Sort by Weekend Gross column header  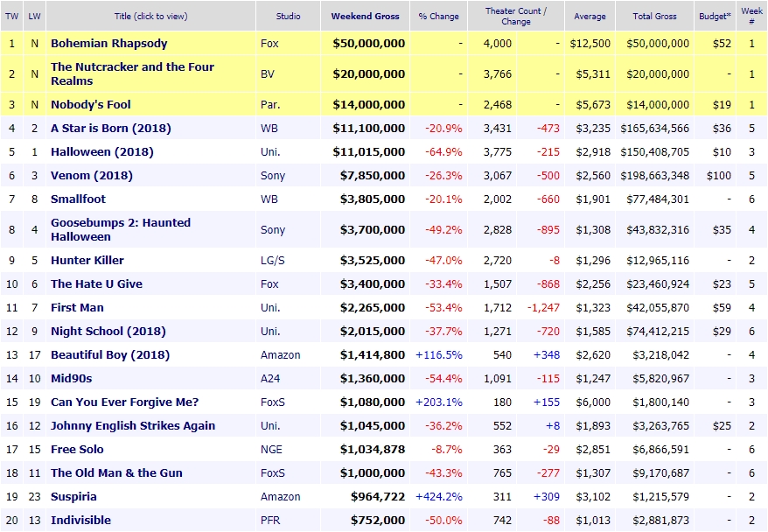click(x=365, y=16)
